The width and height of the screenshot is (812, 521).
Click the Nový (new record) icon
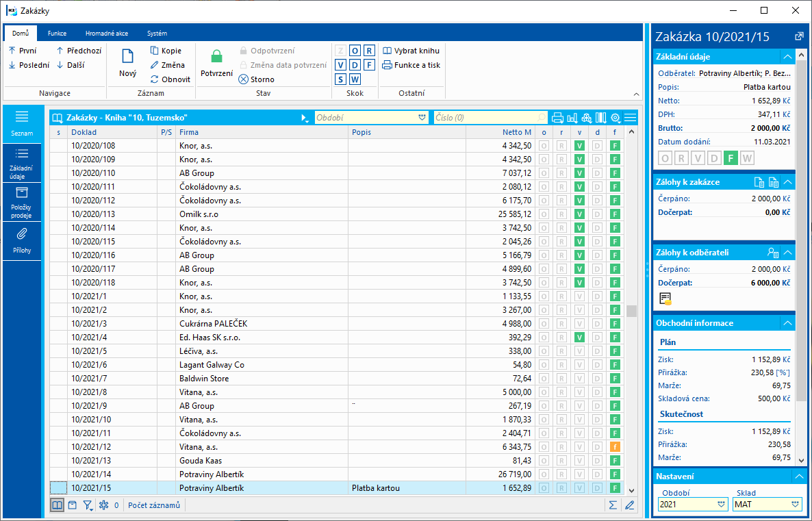point(127,58)
